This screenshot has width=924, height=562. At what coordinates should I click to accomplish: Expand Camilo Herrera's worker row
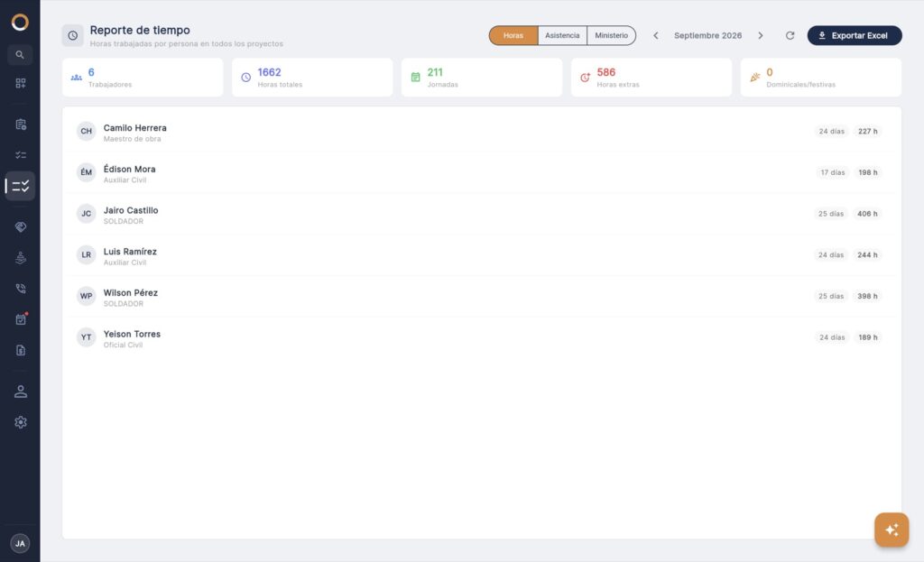coord(482,132)
